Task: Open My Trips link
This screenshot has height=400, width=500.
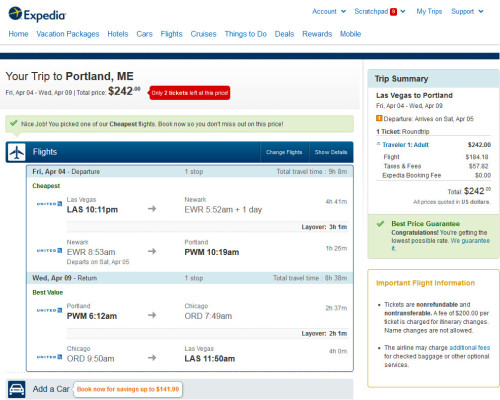Action: [429, 12]
